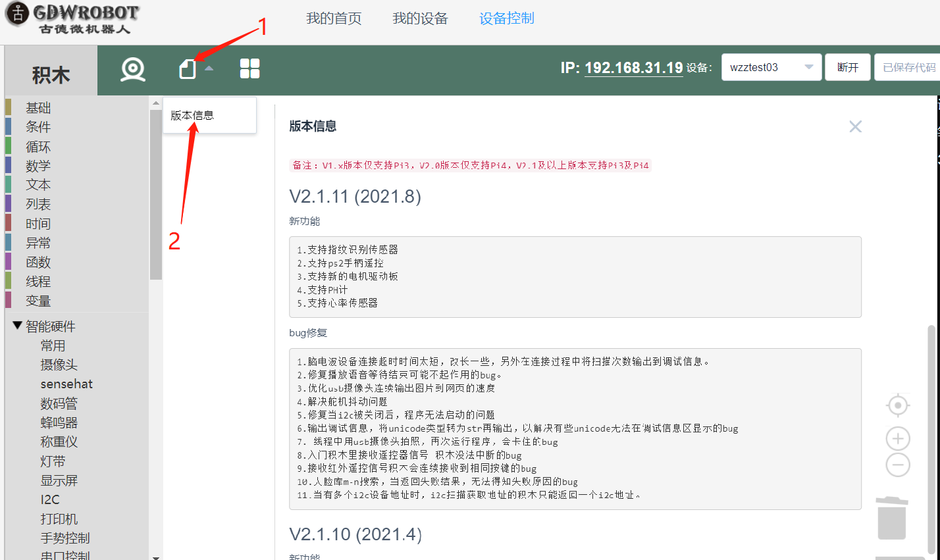This screenshot has height=560, width=940.
Task: Select the 异常 block category
Action: click(38, 243)
